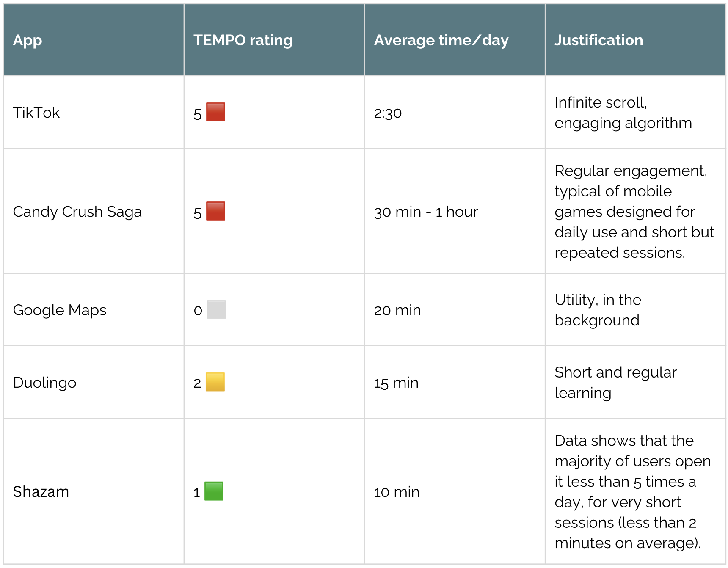
Task: Click the "2:30" average time value
Action: (x=388, y=113)
